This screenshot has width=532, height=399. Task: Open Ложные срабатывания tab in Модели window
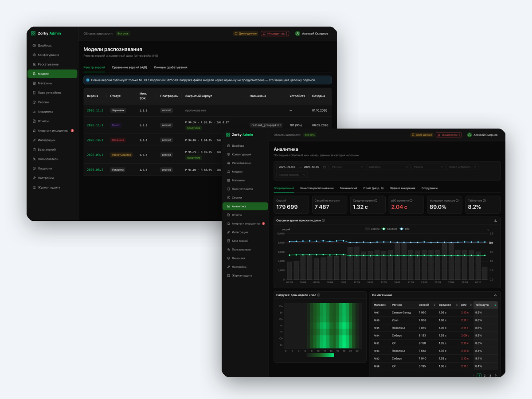[171, 67]
